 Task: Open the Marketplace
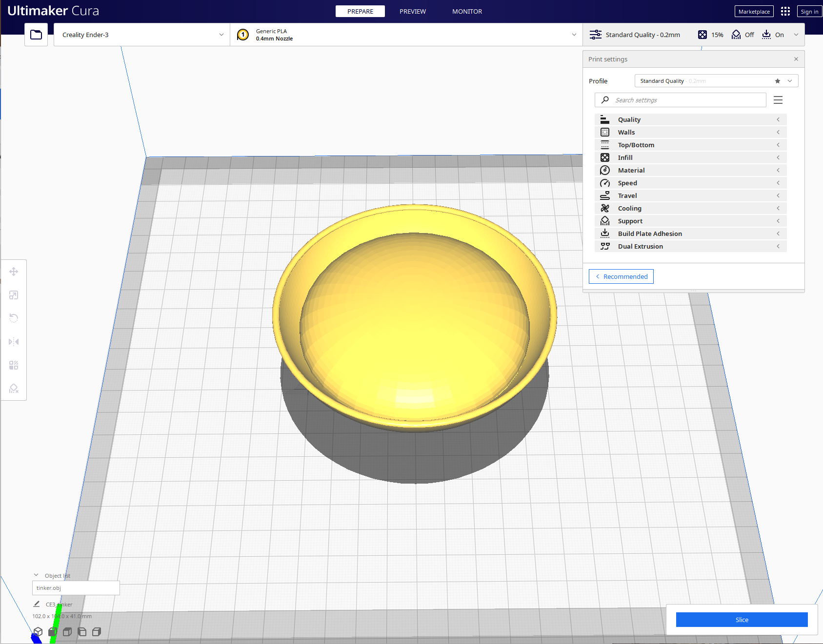click(754, 11)
